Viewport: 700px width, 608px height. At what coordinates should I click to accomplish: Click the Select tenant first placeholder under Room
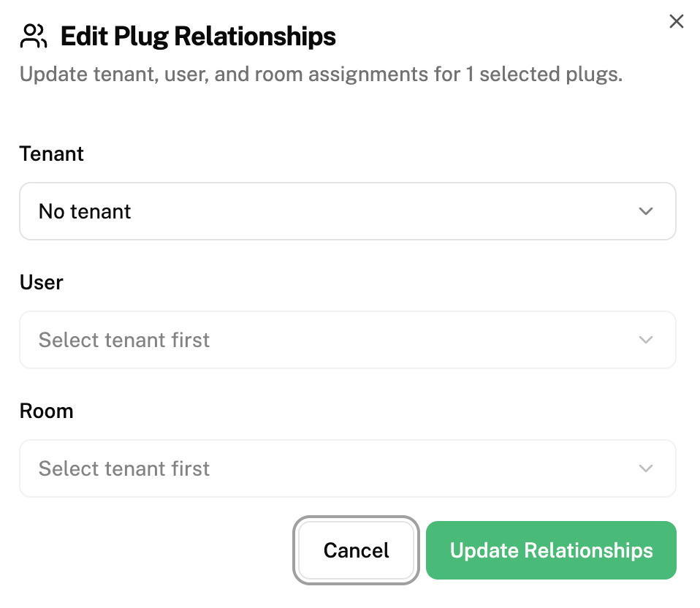[123, 468]
